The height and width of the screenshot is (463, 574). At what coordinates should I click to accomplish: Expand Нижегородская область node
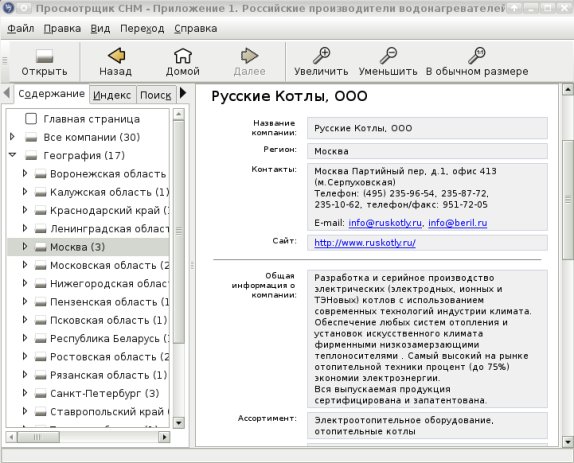point(25,283)
